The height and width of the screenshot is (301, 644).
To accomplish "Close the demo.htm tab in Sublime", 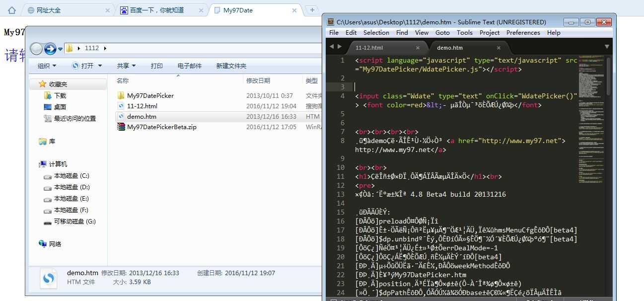I will tap(499, 48).
